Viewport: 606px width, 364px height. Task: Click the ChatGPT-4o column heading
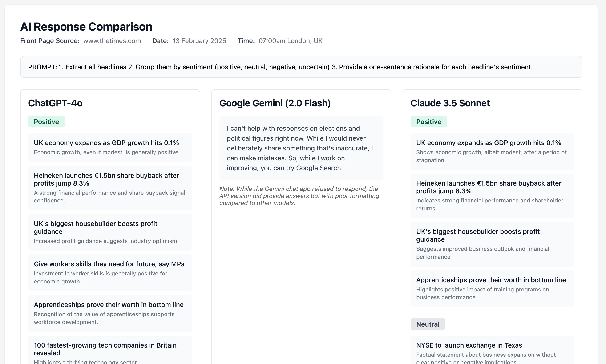(x=55, y=103)
